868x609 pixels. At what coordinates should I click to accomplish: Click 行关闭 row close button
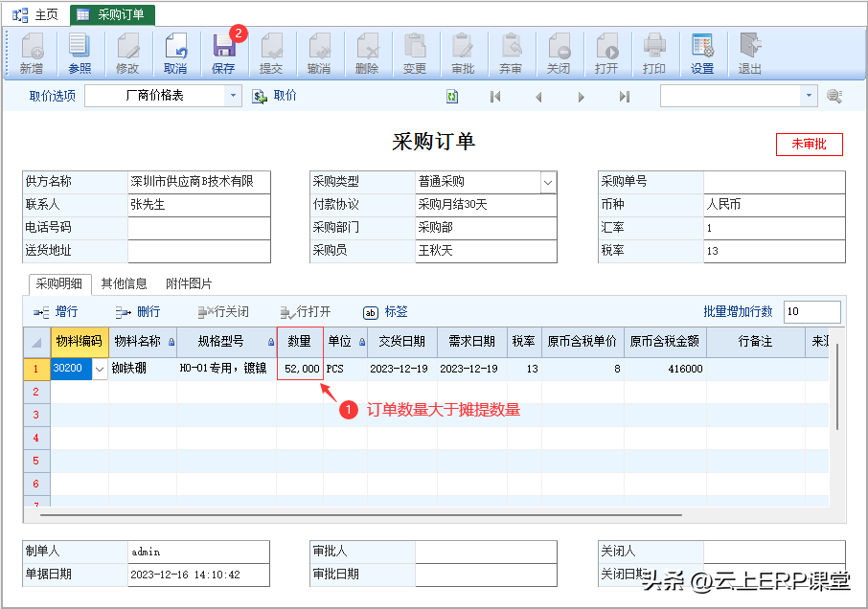coord(223,312)
